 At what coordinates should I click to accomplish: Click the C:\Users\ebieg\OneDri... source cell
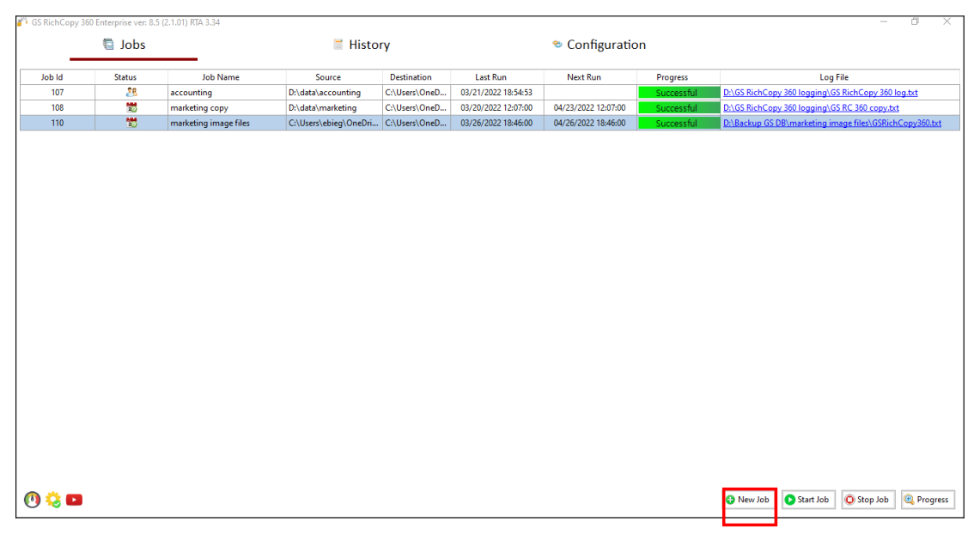[334, 123]
